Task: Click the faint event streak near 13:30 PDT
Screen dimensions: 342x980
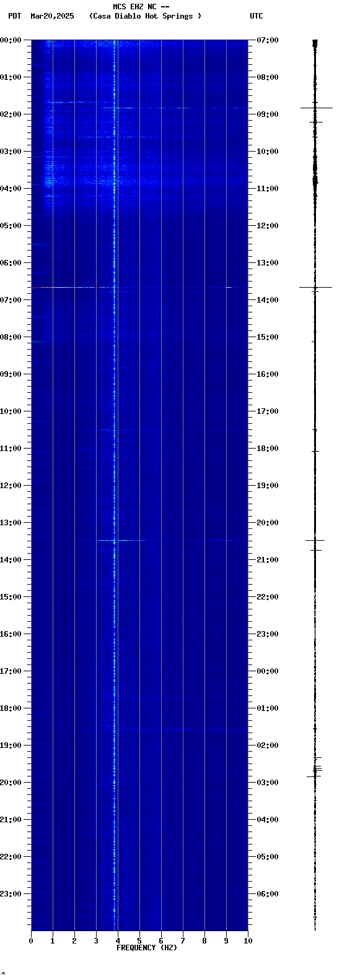Action: click(121, 540)
